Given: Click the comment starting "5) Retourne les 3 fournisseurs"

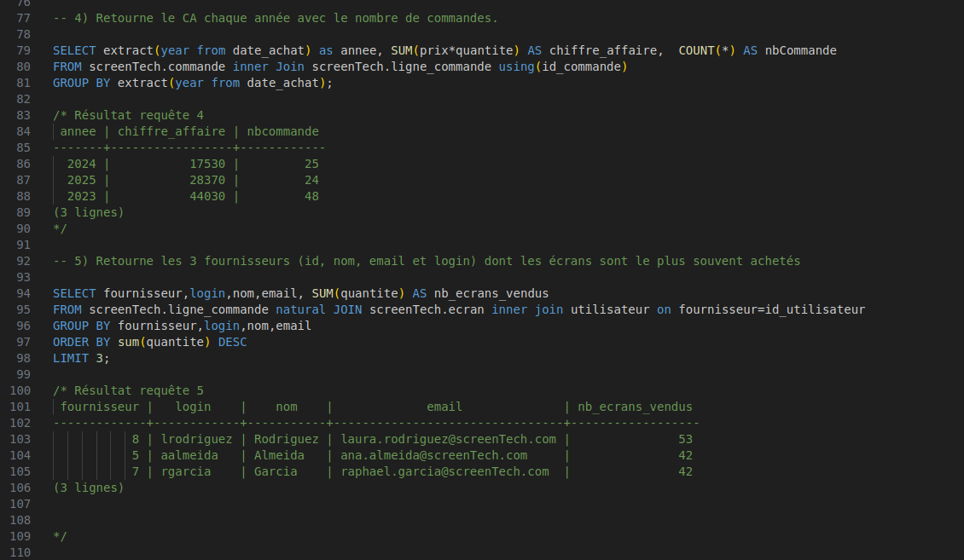Looking at the screenshot, I should click(x=427, y=261).
